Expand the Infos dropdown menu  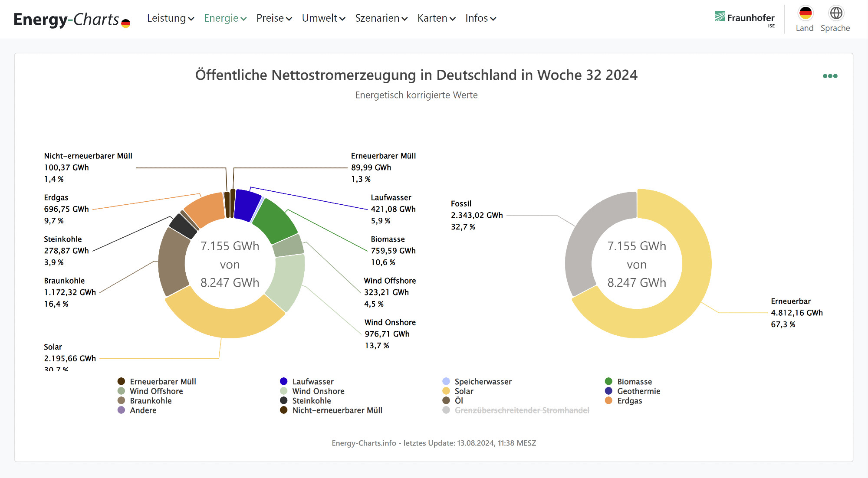coord(481,18)
